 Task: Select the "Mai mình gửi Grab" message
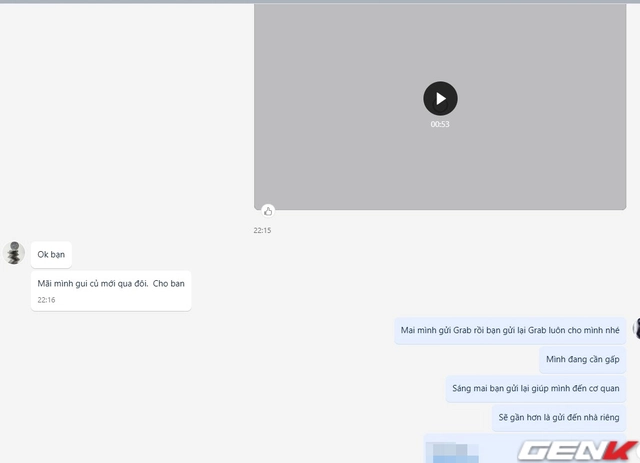509,330
